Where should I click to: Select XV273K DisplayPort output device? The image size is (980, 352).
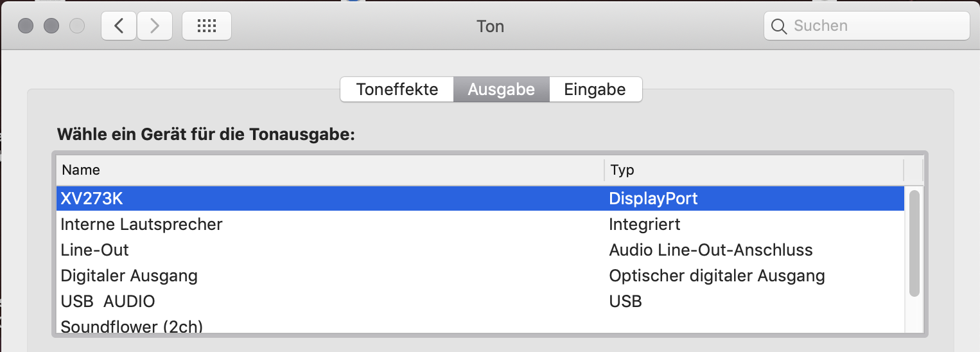point(480,198)
